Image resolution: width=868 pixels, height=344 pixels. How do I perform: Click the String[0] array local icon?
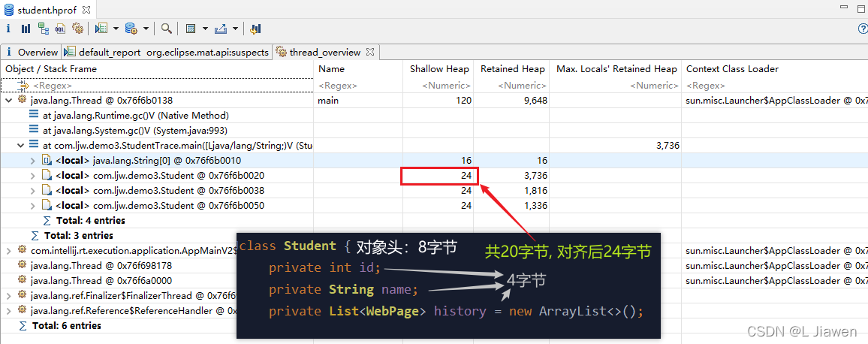coord(47,161)
